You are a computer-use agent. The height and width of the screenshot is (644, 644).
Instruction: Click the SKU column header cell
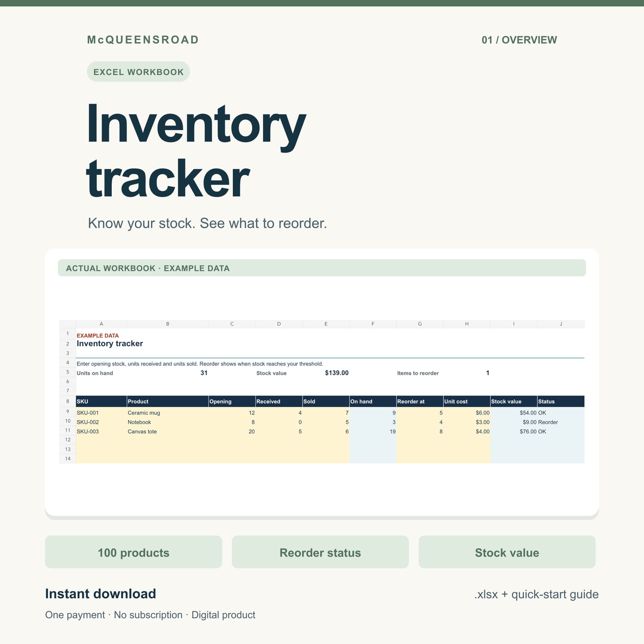click(x=101, y=402)
